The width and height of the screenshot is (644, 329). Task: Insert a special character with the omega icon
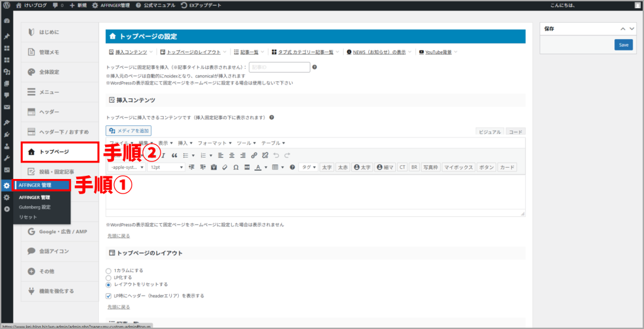(236, 167)
